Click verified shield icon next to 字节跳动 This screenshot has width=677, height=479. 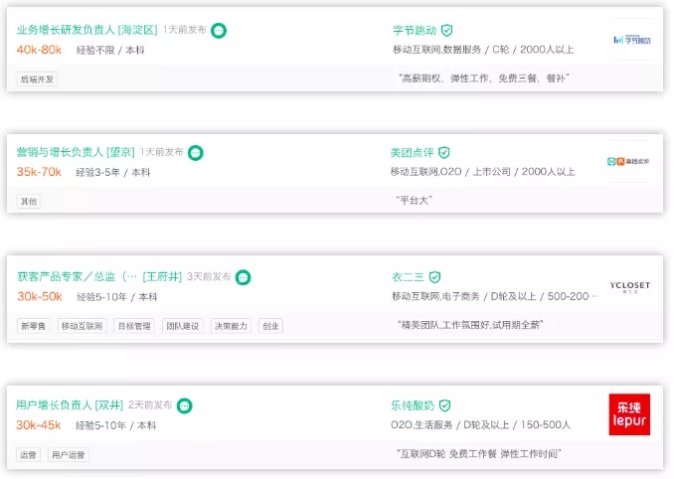pyautogui.click(x=447, y=31)
